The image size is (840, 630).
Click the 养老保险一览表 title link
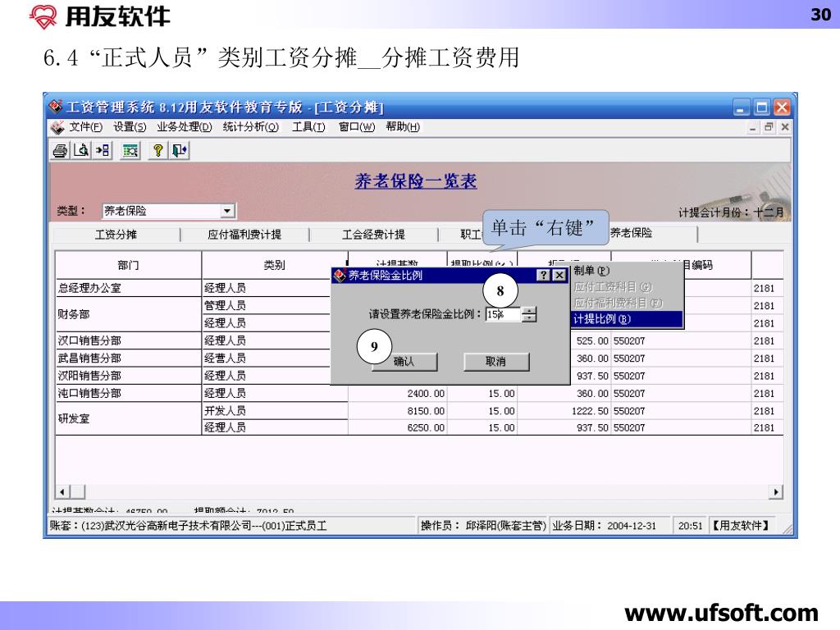click(416, 181)
